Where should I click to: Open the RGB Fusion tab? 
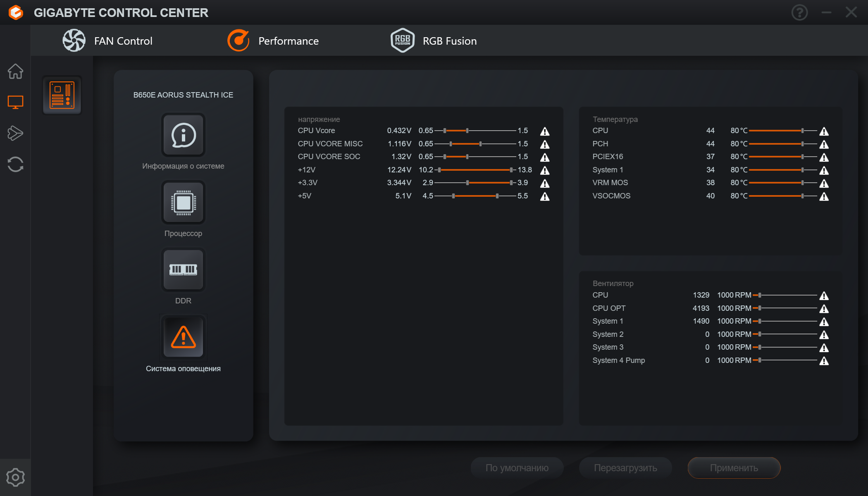pyautogui.click(x=434, y=41)
